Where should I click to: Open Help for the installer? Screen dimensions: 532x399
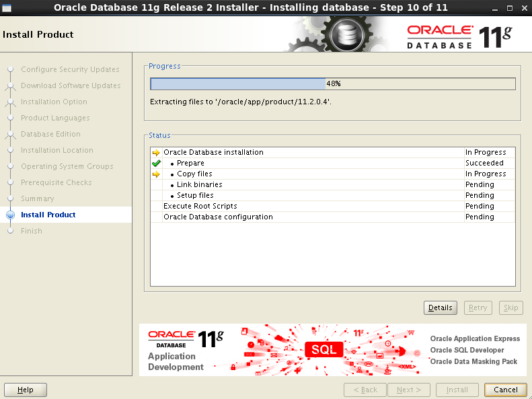pos(26,390)
